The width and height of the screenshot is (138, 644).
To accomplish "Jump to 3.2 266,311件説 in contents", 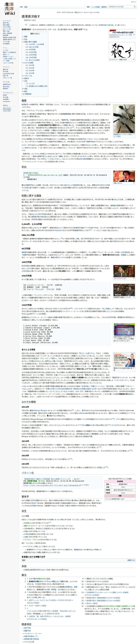I will coord(32,47).
